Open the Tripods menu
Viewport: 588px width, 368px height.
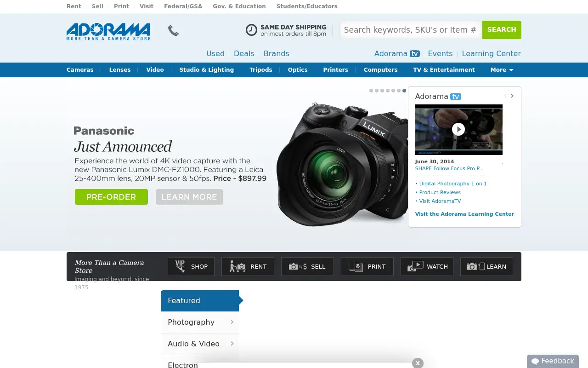point(261,70)
